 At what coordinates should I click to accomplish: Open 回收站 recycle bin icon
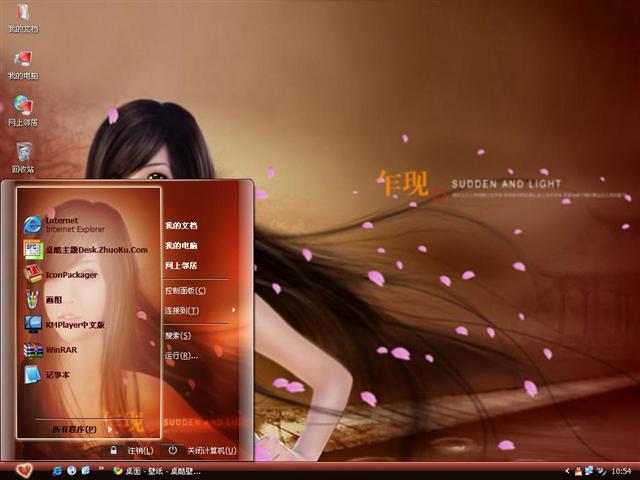pyautogui.click(x=23, y=158)
